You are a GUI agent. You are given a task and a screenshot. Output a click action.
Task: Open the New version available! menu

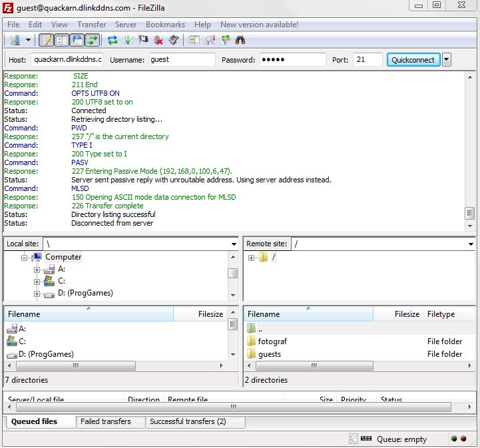coord(259,25)
